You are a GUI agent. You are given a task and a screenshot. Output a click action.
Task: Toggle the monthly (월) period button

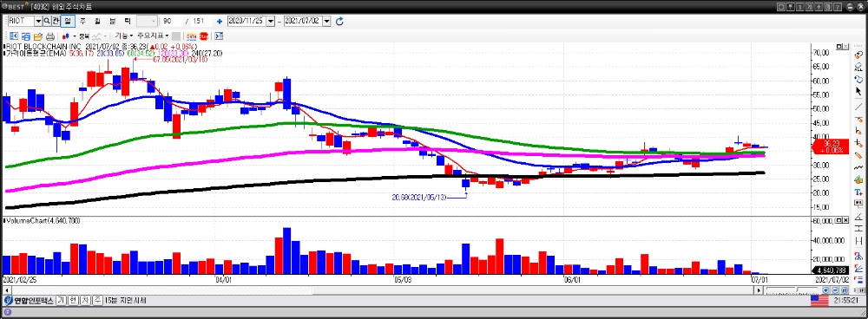[x=97, y=21]
